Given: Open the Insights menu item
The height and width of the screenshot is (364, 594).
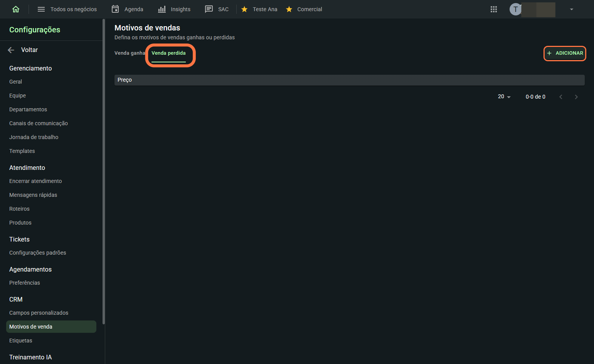Looking at the screenshot, I should click(180, 9).
